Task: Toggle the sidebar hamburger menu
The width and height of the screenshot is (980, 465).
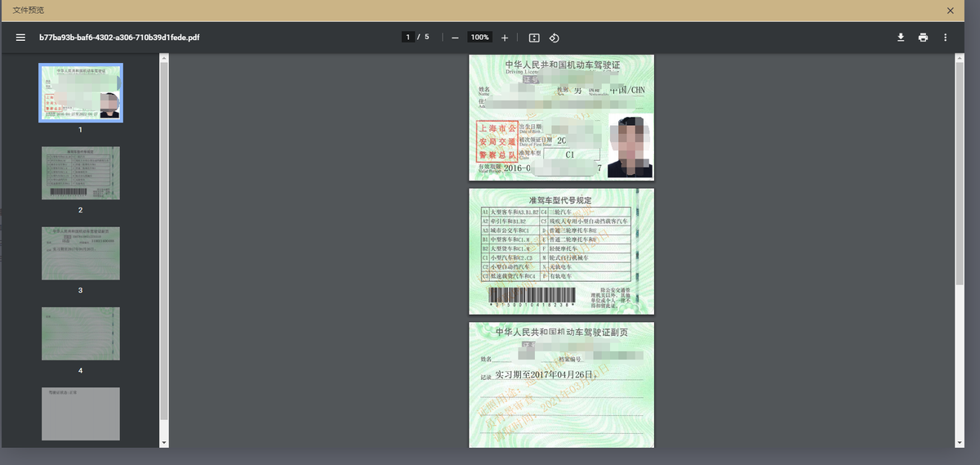Action: (20, 38)
